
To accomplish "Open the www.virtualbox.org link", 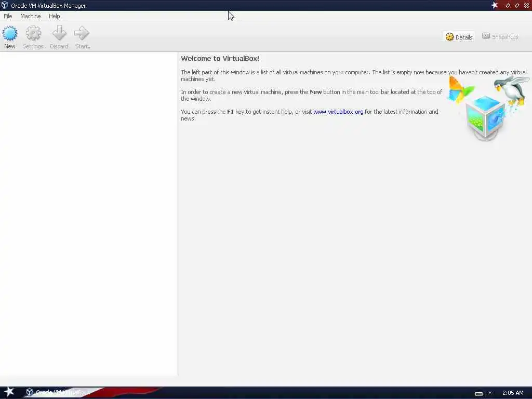I will (338, 112).
